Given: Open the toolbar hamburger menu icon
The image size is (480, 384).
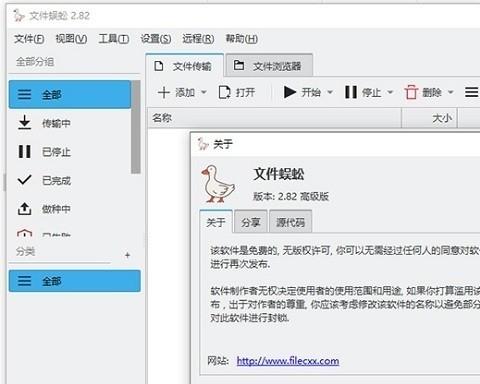Looking at the screenshot, I should [472, 92].
